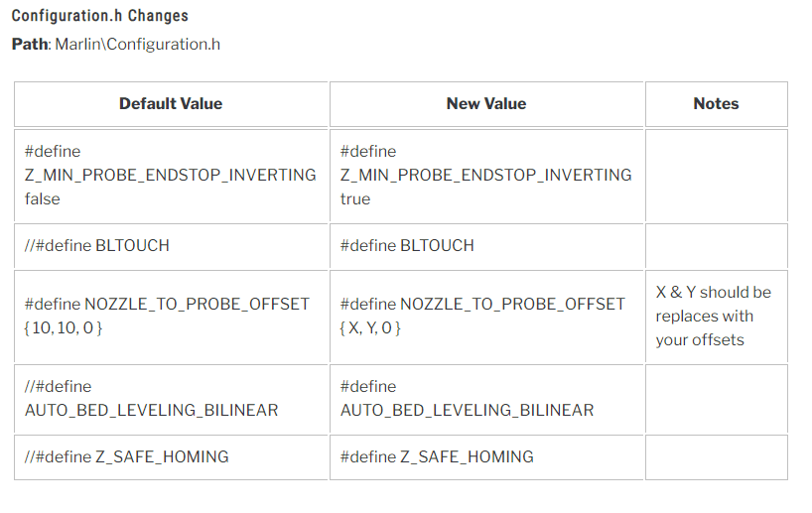Click commented AUTO_BED_LEVELING_BILINEAR default cell
Image resolution: width=812 pixels, height=513 pixels.
pyautogui.click(x=171, y=399)
